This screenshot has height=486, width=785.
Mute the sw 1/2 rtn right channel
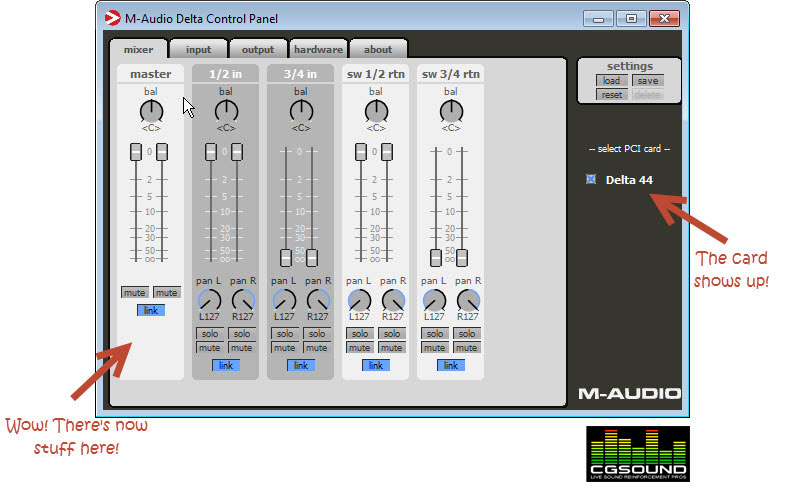[392, 347]
